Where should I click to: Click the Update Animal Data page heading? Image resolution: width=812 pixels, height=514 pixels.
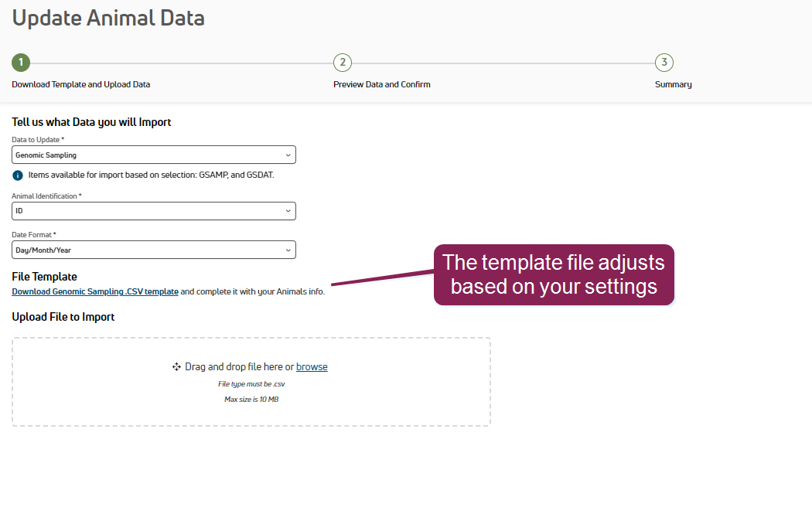pos(108,18)
